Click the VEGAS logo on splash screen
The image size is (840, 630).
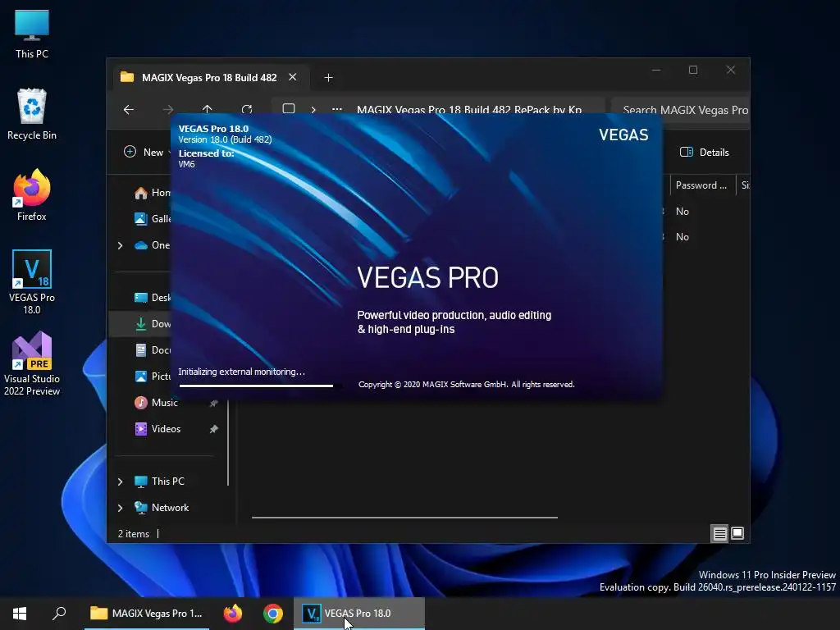623,135
